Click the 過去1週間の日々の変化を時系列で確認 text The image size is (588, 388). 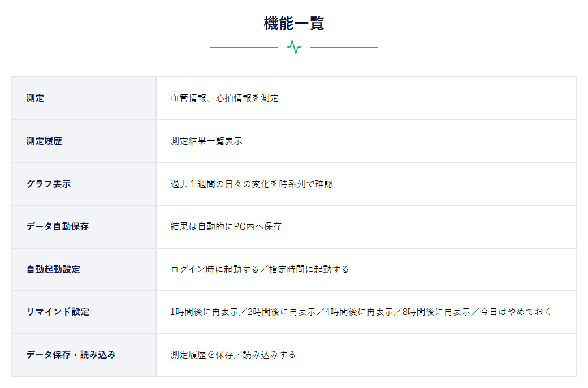(x=252, y=184)
